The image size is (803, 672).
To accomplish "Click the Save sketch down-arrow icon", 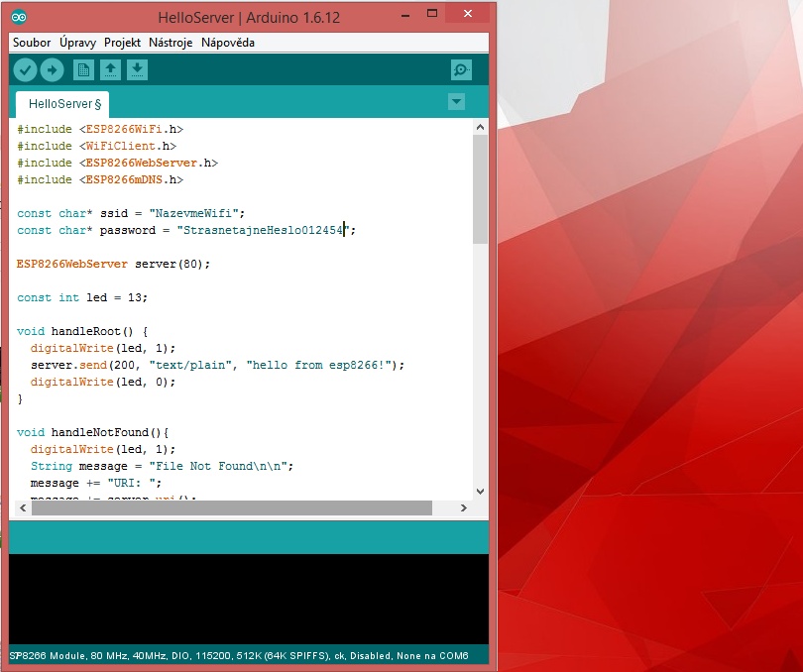I will pyautogui.click(x=138, y=69).
